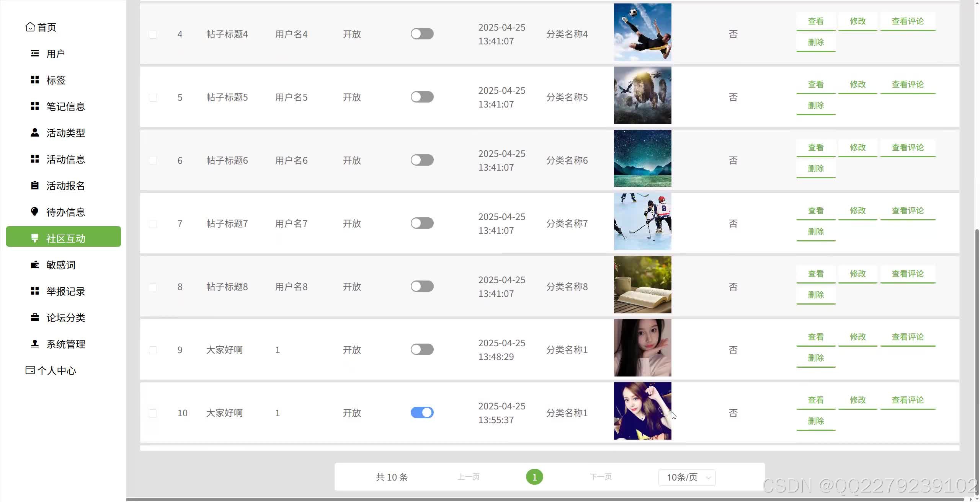Open the 举报记录 menu item
Viewport: 980px width, 502px height.
pyautogui.click(x=65, y=291)
